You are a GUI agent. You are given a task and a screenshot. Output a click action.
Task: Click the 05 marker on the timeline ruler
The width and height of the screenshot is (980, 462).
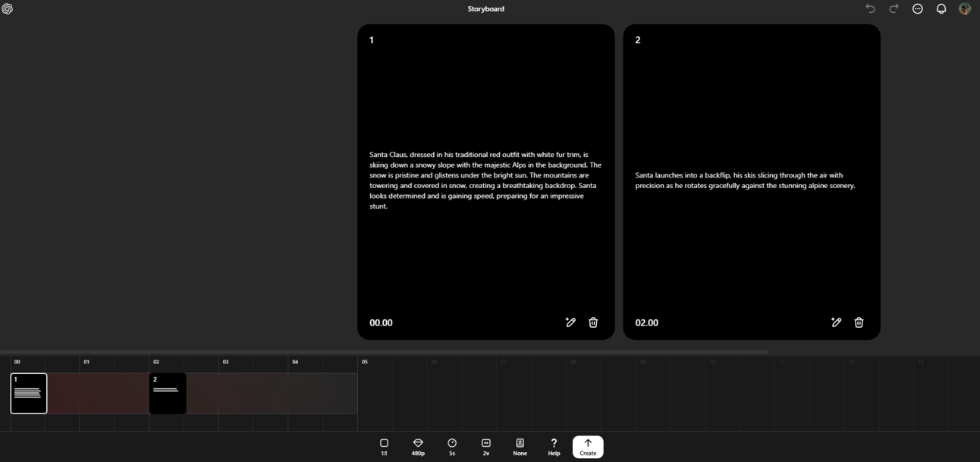(365, 362)
